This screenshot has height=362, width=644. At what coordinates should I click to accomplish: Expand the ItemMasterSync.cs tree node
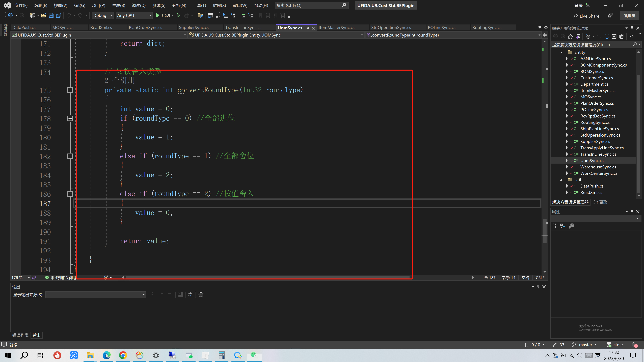click(x=567, y=90)
